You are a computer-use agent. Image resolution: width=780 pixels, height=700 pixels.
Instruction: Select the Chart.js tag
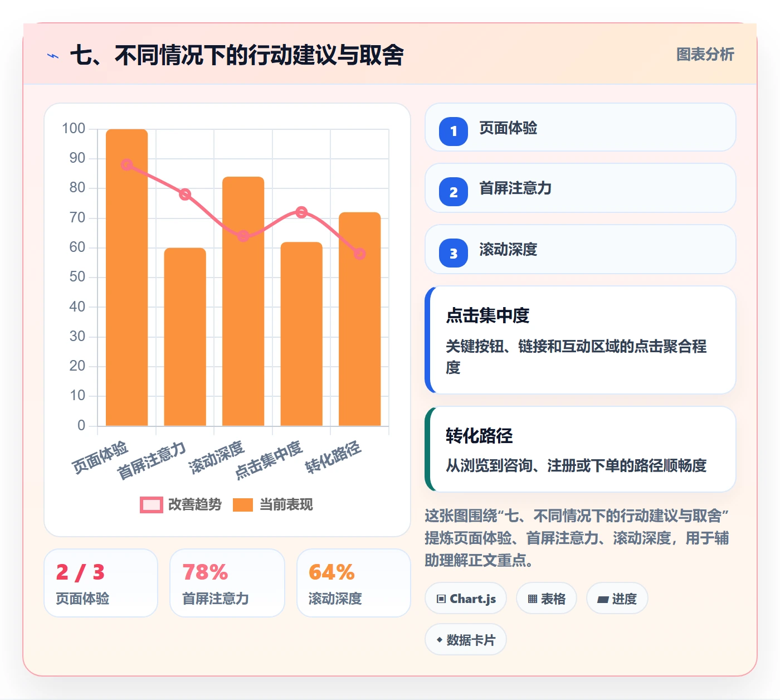(466, 599)
